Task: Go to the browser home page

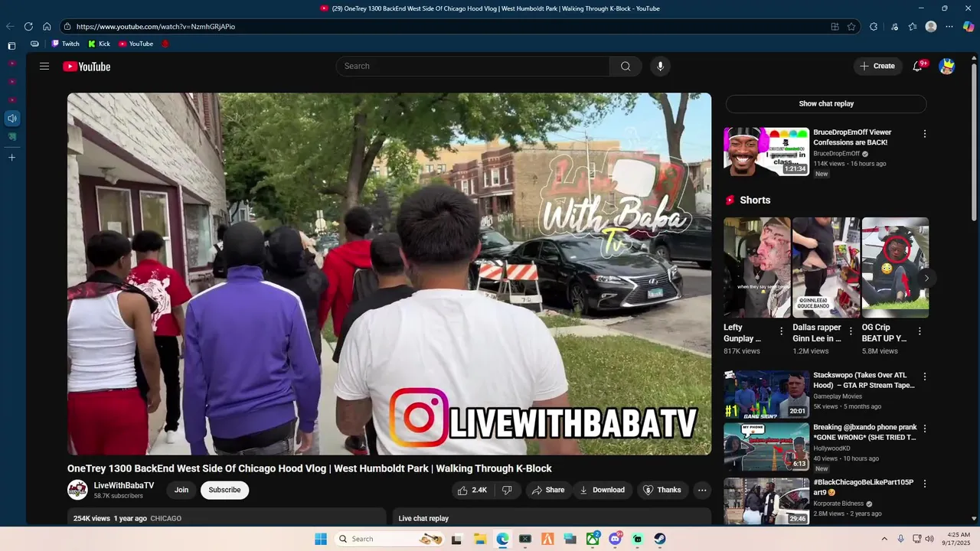Action: tap(47, 26)
